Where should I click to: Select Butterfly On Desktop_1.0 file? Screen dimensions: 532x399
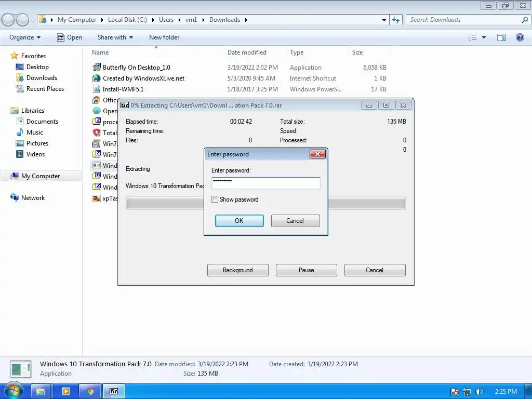[x=137, y=68]
